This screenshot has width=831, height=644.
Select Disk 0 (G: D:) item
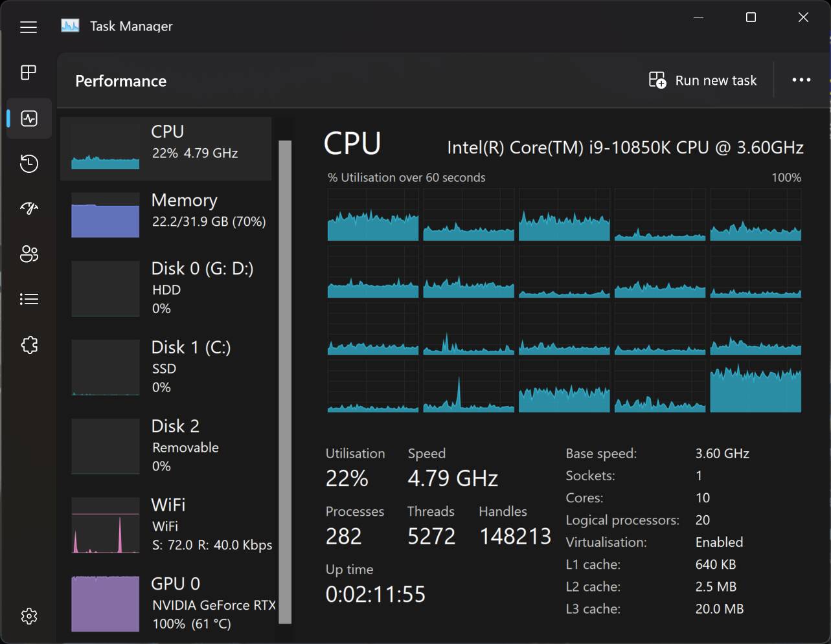pos(166,288)
